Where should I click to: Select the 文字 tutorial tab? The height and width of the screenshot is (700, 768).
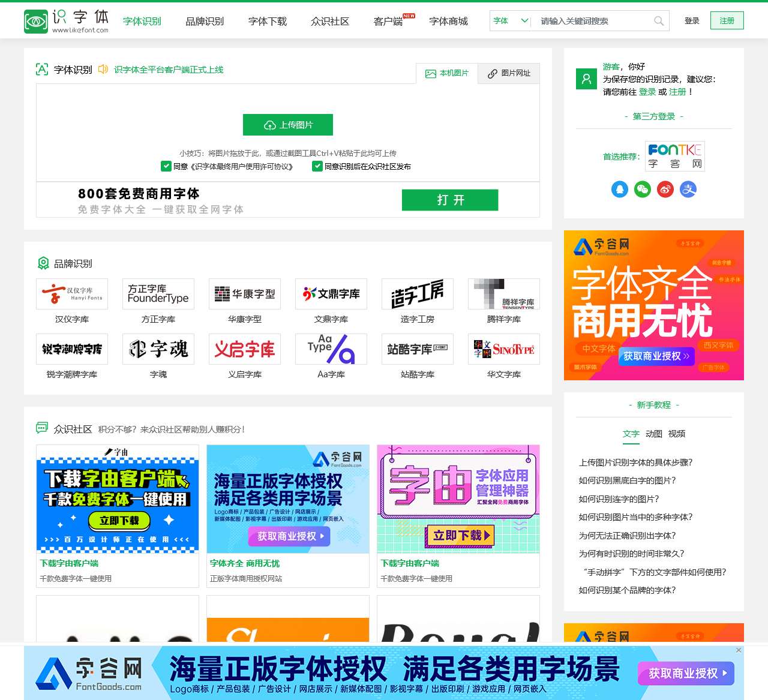pyautogui.click(x=631, y=434)
